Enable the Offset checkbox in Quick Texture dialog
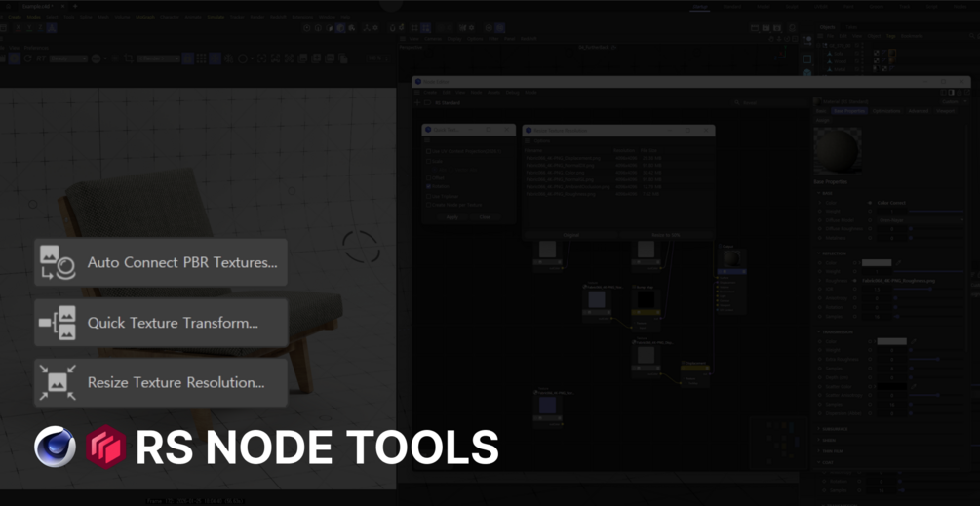 pos(428,178)
